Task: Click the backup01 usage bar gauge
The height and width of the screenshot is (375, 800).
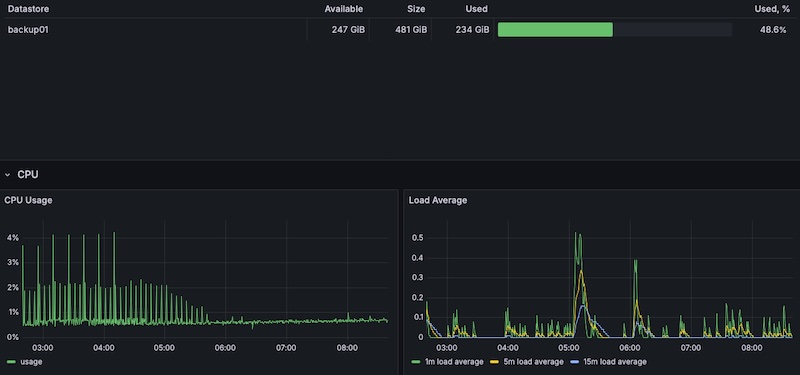Action: (x=615, y=30)
